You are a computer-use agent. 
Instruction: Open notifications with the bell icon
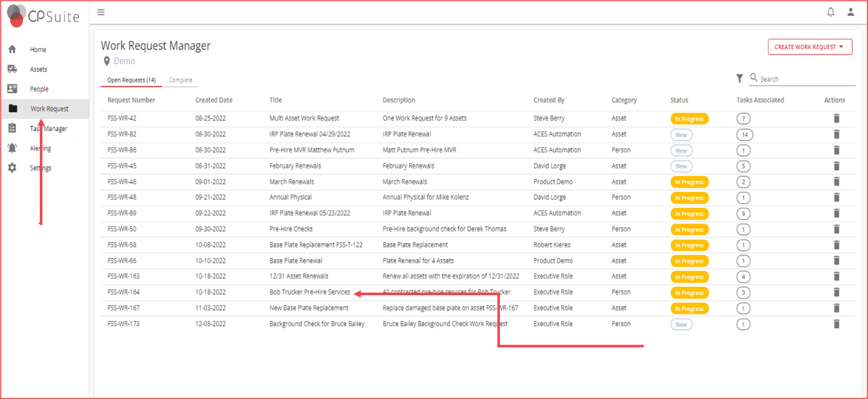tap(830, 12)
